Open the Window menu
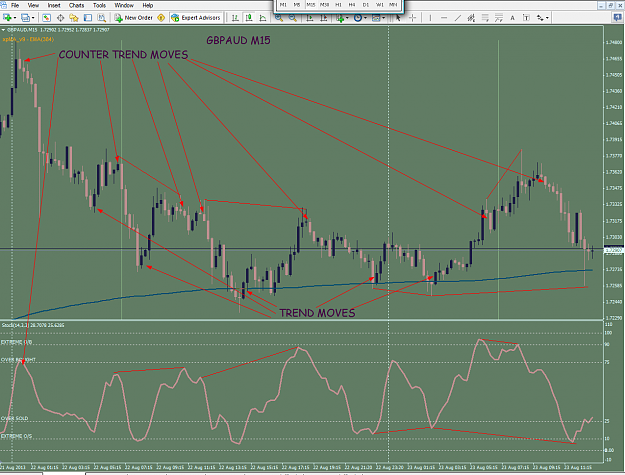The height and width of the screenshot is (475, 625). pyautogui.click(x=124, y=5)
